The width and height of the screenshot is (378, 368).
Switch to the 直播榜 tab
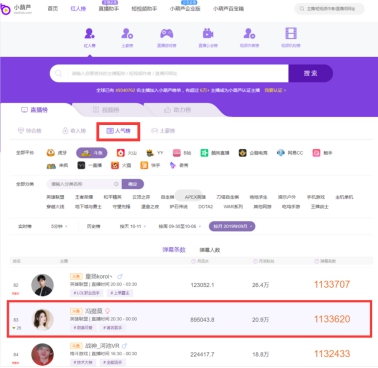click(x=35, y=110)
